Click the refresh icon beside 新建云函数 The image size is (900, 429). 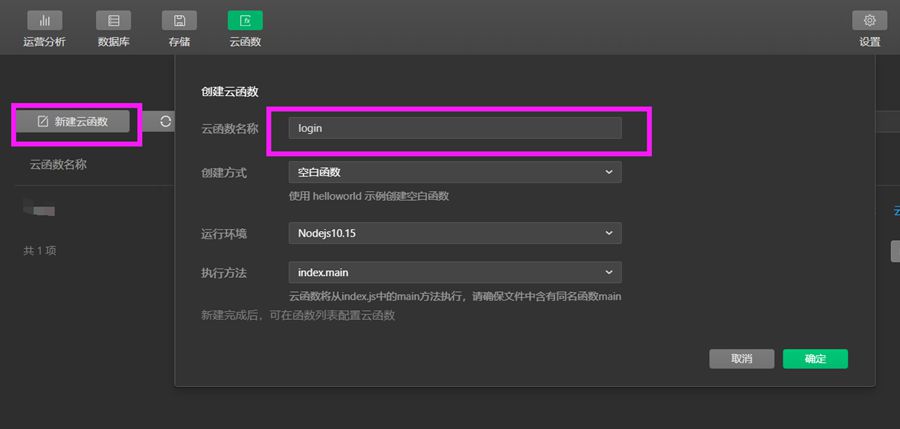pos(165,121)
